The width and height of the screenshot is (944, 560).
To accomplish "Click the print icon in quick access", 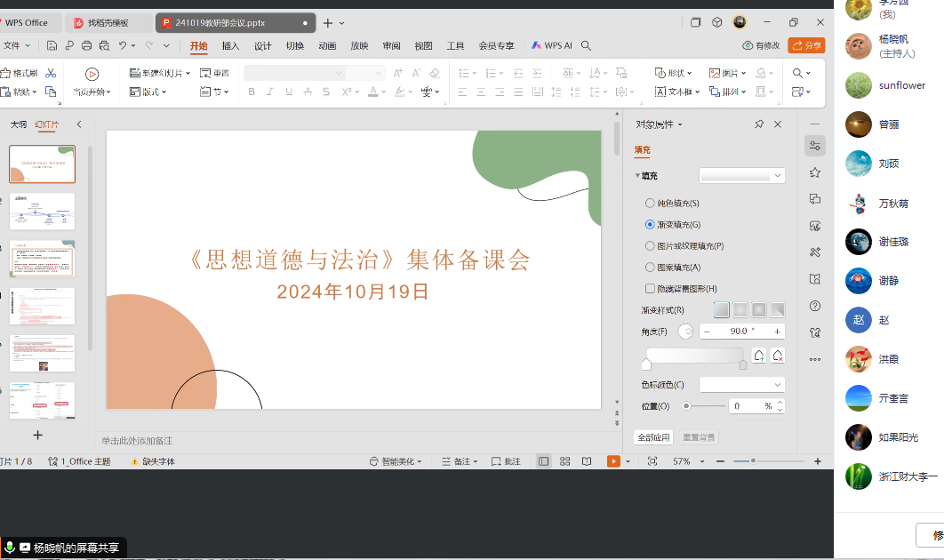I will 86,45.
